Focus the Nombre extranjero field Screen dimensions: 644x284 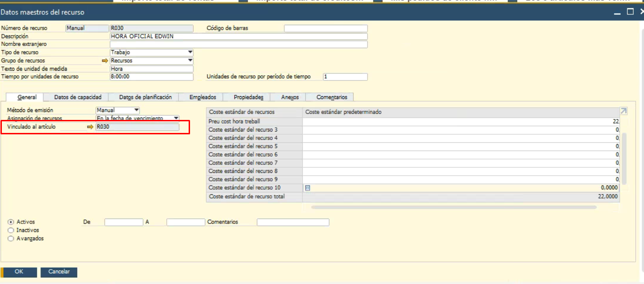coord(239,45)
